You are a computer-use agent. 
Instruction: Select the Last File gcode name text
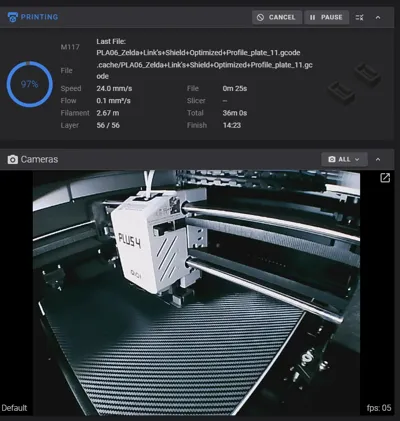click(198, 53)
